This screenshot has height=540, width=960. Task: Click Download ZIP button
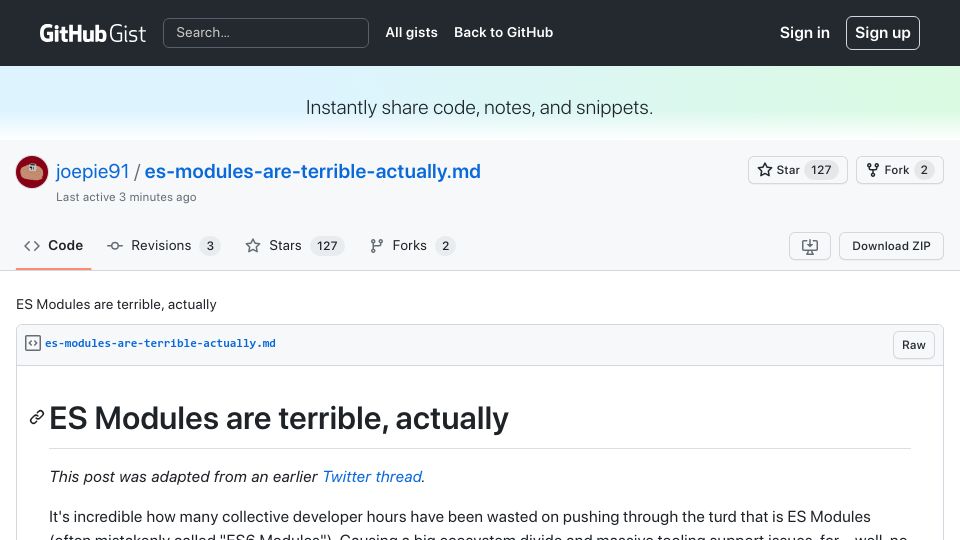[891, 246]
